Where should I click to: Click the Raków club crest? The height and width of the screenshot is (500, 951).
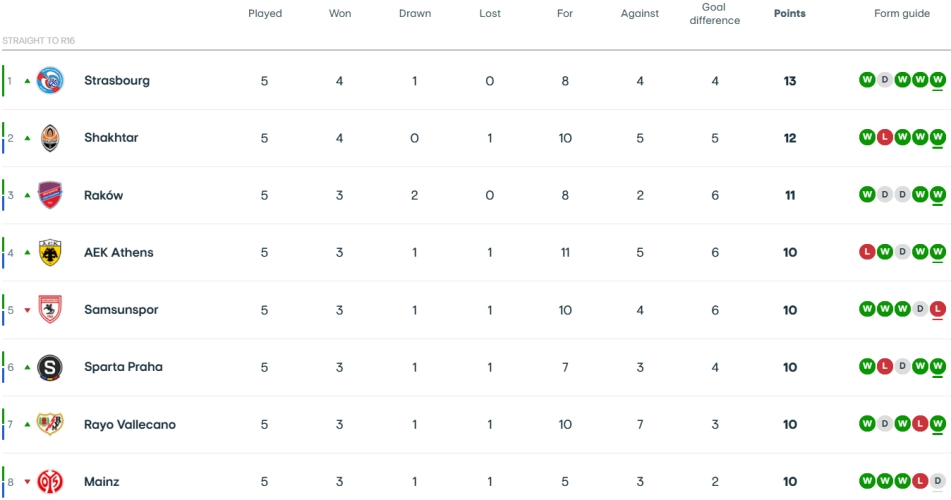pyautogui.click(x=50, y=195)
